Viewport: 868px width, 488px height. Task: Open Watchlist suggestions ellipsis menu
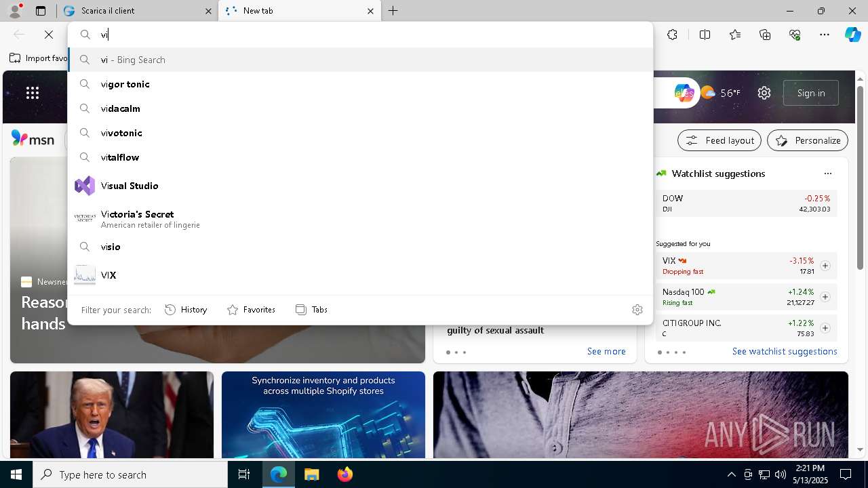827,174
